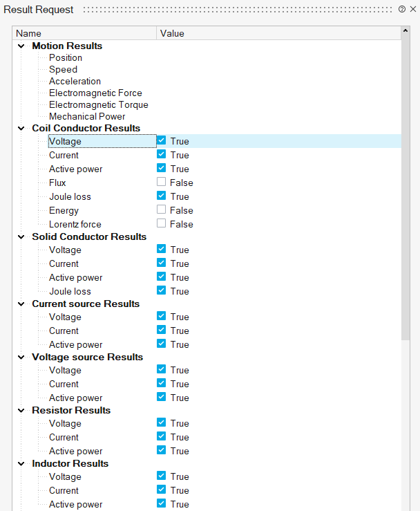Screen dimensions: 420x511
Task: Collapse the Voltage source Results group
Action: pyautogui.click(x=21, y=357)
